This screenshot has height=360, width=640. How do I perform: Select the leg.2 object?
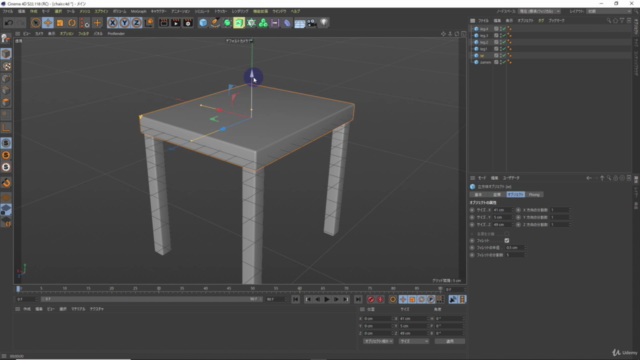point(484,42)
